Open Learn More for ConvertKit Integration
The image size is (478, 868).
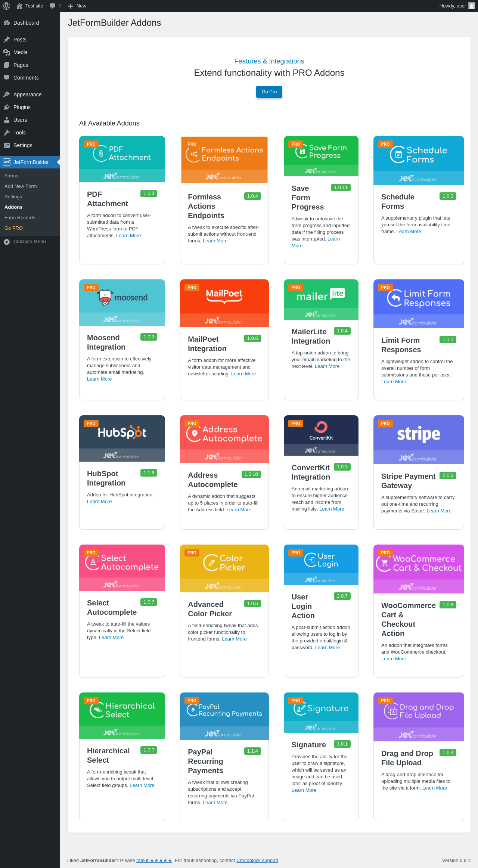[x=332, y=509]
